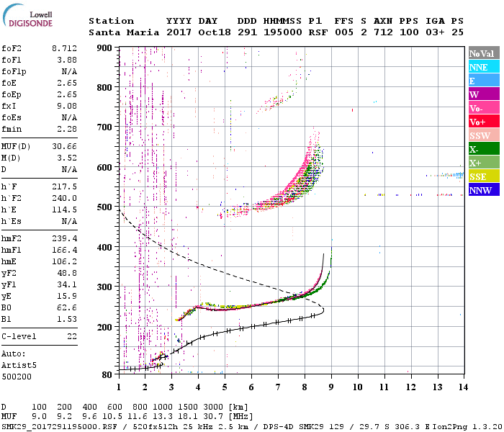Viewport: 504px width, 432px height.
Task: Select the X+ legend swatch
Action: [x=484, y=163]
